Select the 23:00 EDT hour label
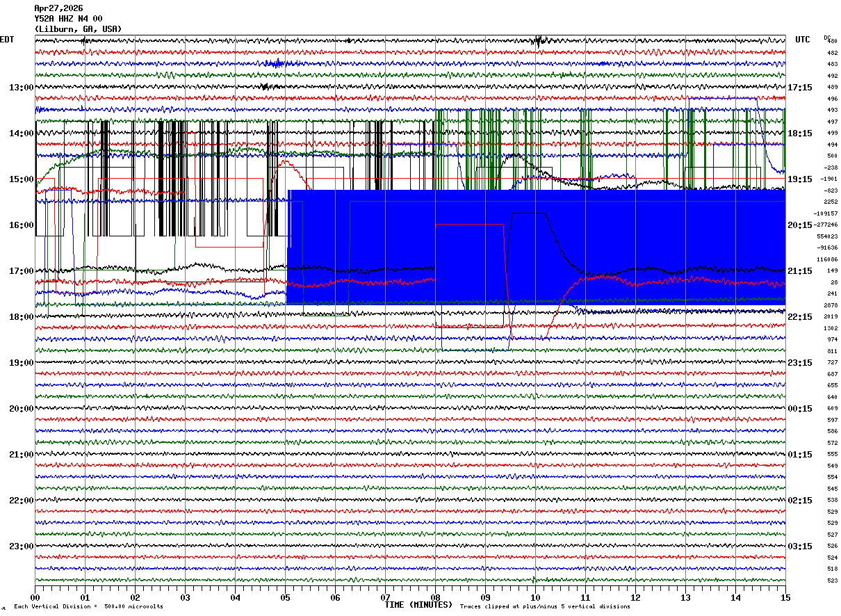The width and height of the screenshot is (841, 616). pyautogui.click(x=21, y=546)
